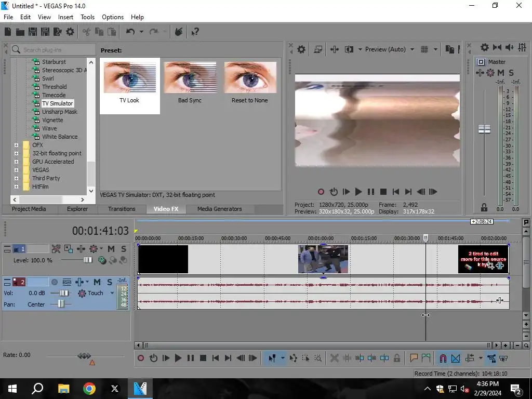Solo video track 1
Viewport: 532px width, 399px height.
coord(124,249)
